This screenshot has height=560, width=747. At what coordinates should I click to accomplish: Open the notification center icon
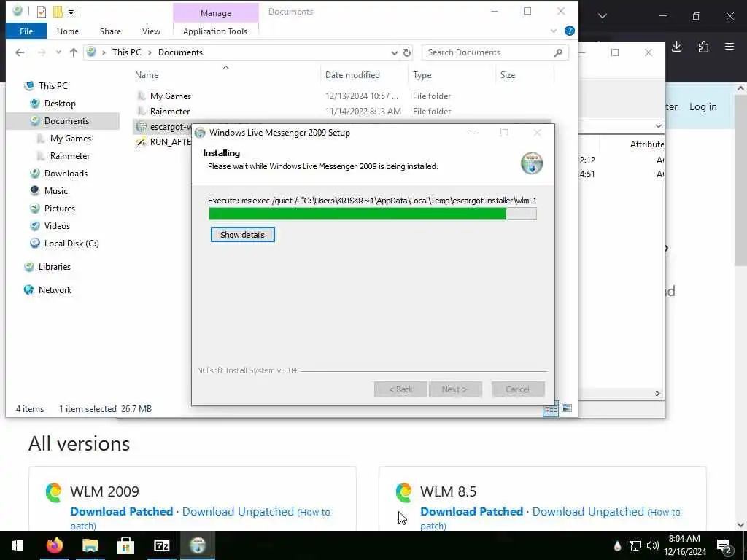[724, 546]
